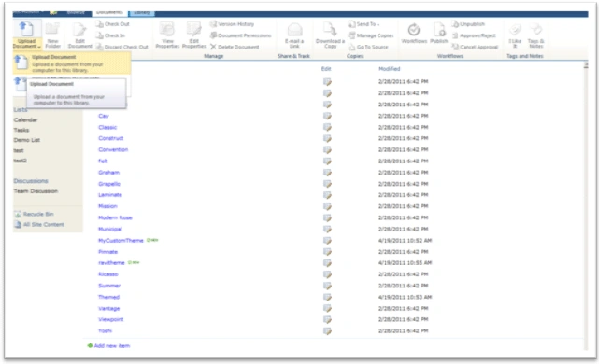Open the ravitheme item

[111, 263]
